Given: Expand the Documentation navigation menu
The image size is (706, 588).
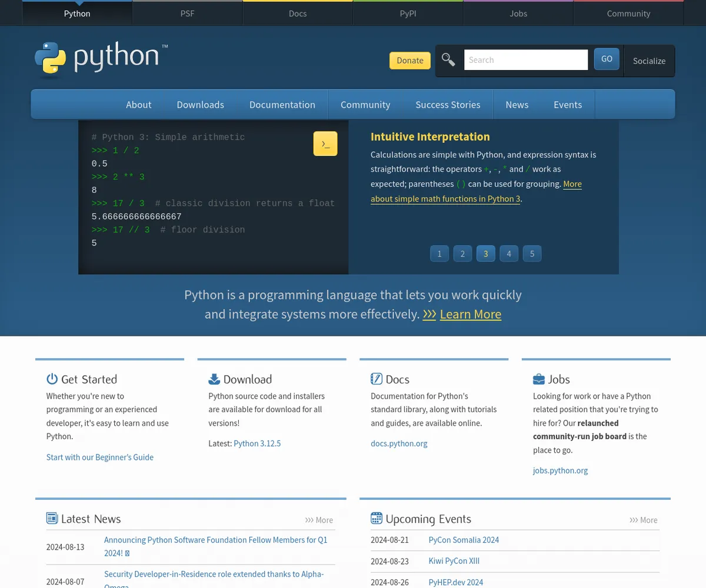Looking at the screenshot, I should [282, 105].
